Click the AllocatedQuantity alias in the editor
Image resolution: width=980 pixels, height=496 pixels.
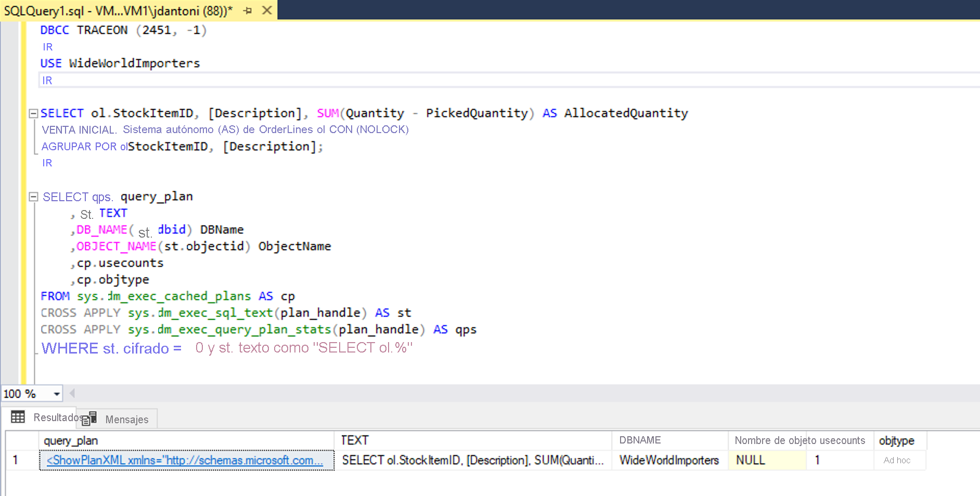[x=626, y=113]
